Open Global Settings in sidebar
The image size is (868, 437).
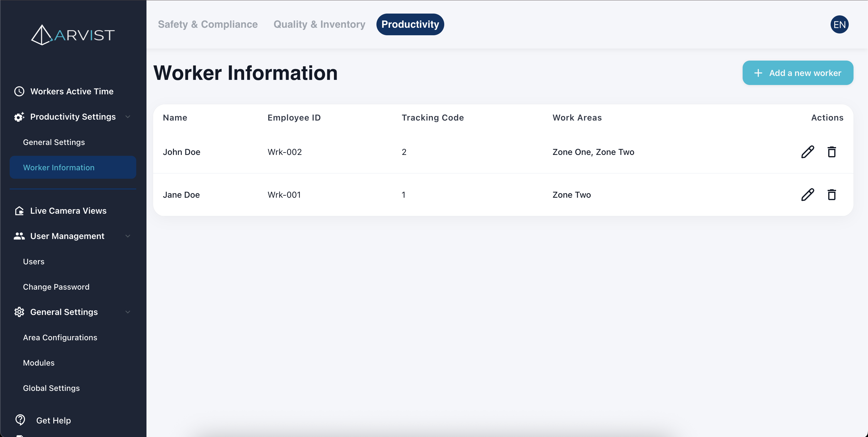tap(51, 388)
